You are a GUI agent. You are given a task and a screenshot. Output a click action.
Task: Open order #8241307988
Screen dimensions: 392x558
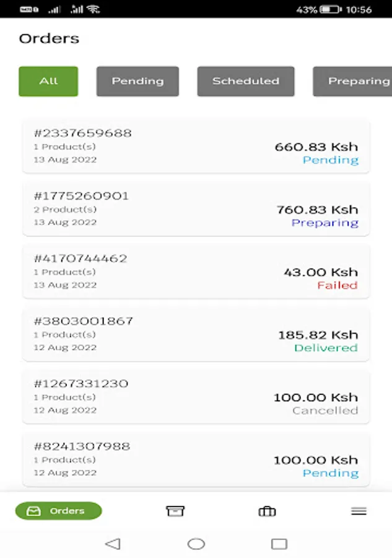click(196, 460)
